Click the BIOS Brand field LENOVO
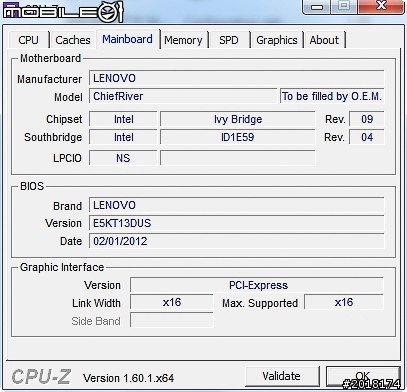407x392 pixels. [x=237, y=205]
